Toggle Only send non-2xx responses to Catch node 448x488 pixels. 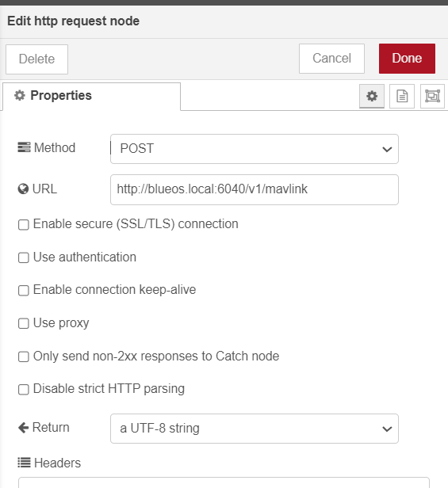(x=24, y=356)
